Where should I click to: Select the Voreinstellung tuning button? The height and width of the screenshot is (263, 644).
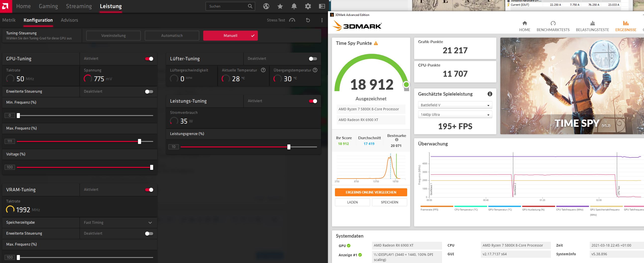coord(114,36)
